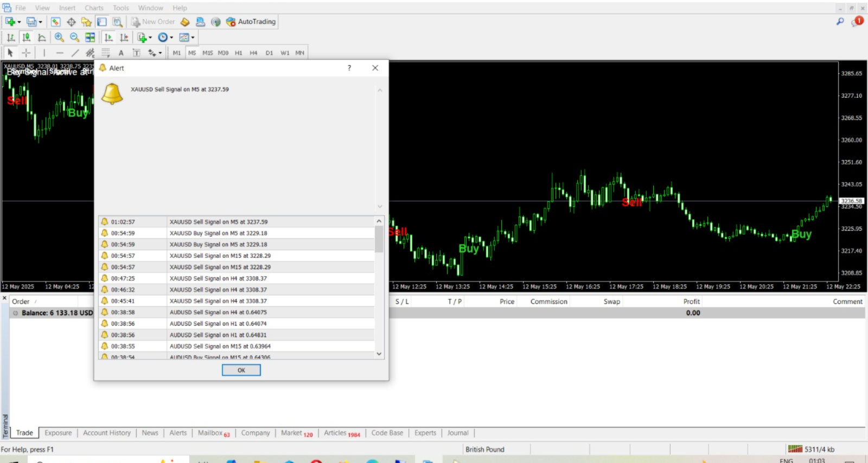Expand the Profiles dropdown arrow
868x463 pixels.
(x=41, y=22)
